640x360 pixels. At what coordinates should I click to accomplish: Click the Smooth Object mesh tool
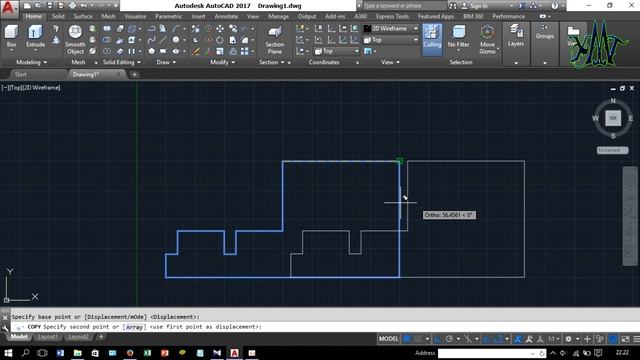click(75, 40)
